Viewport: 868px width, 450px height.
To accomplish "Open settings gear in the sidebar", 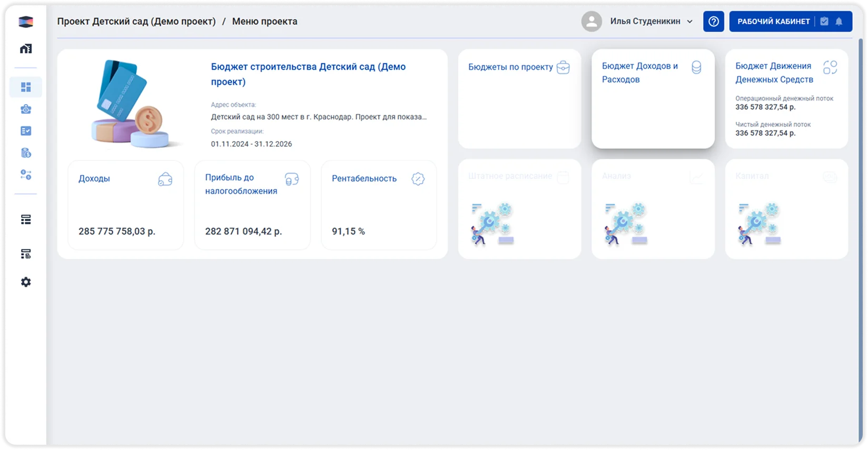I will (x=26, y=282).
